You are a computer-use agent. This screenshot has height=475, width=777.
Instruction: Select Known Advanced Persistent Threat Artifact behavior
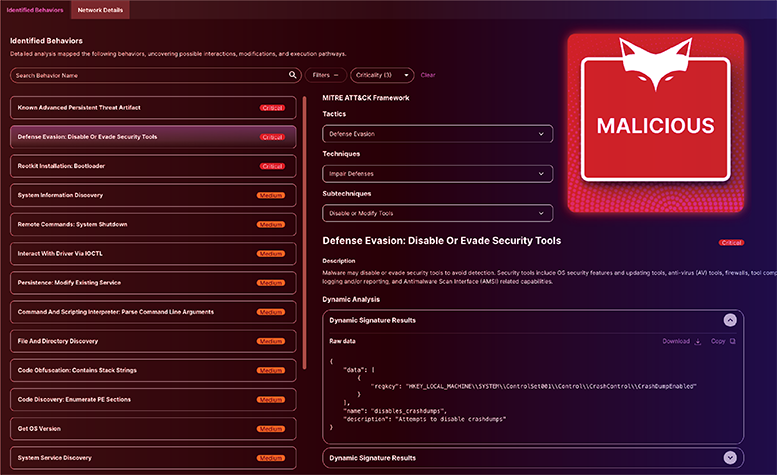[x=153, y=107]
